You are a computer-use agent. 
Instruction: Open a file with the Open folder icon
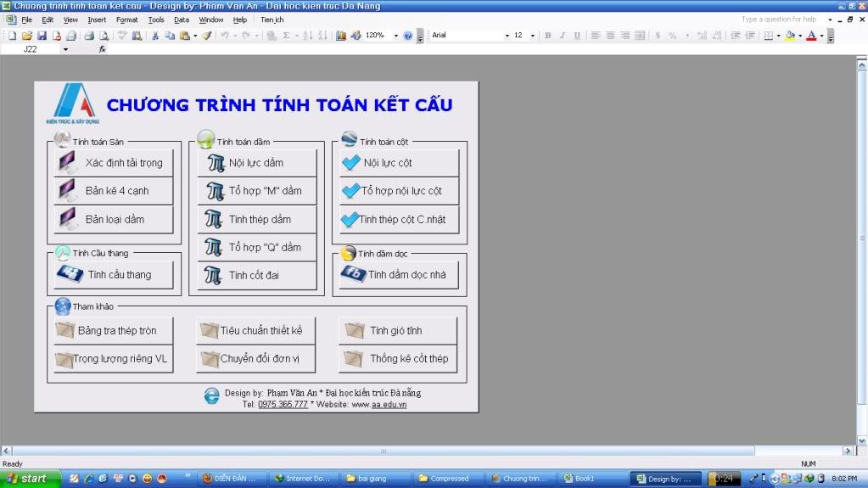click(27, 36)
